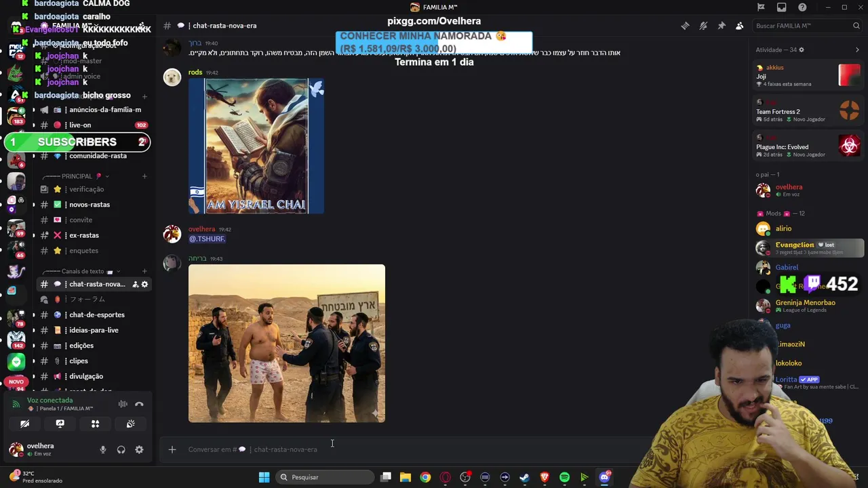Image resolution: width=868 pixels, height=488 pixels.
Task: Open Plague Inc: Evolved activity card
Action: tap(808, 146)
